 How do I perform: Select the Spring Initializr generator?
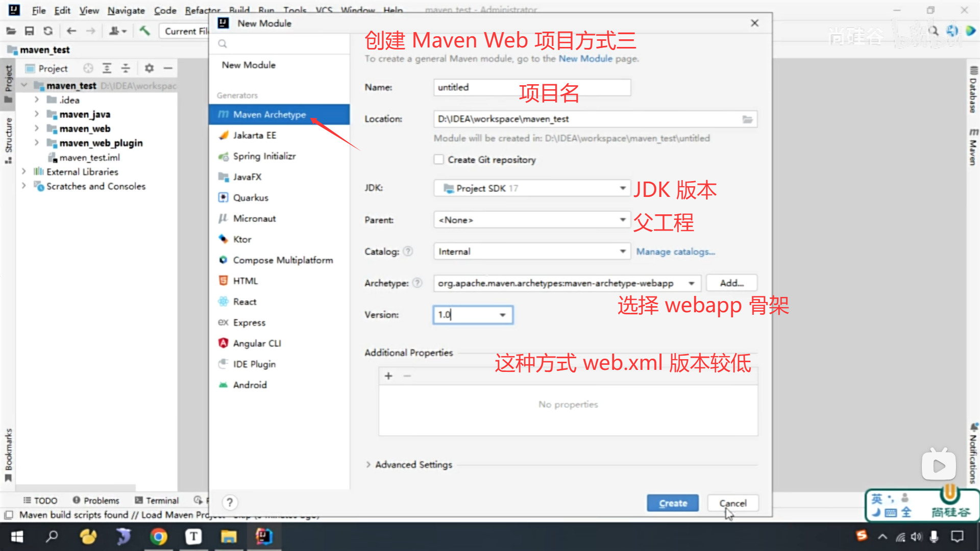[264, 156]
